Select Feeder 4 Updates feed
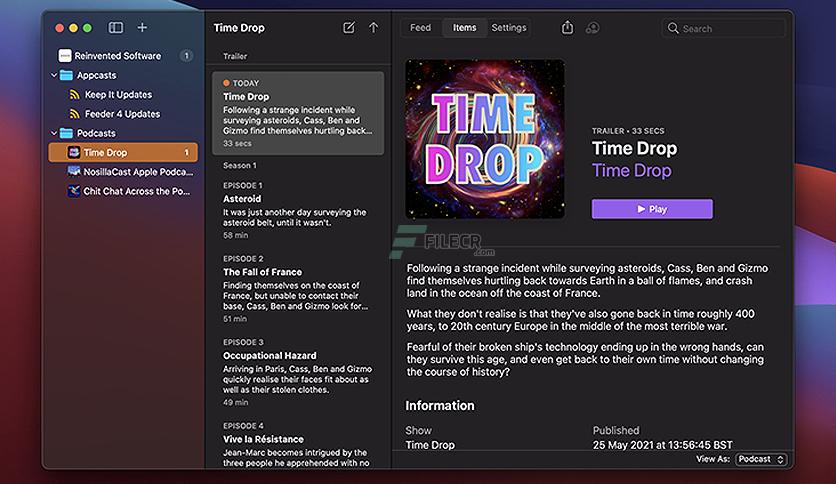 tap(124, 114)
